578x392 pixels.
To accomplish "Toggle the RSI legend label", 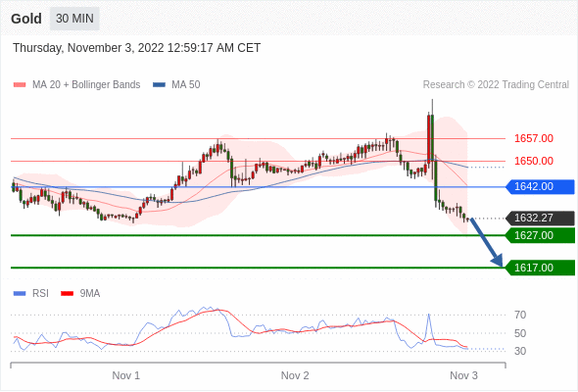I will tap(40, 294).
